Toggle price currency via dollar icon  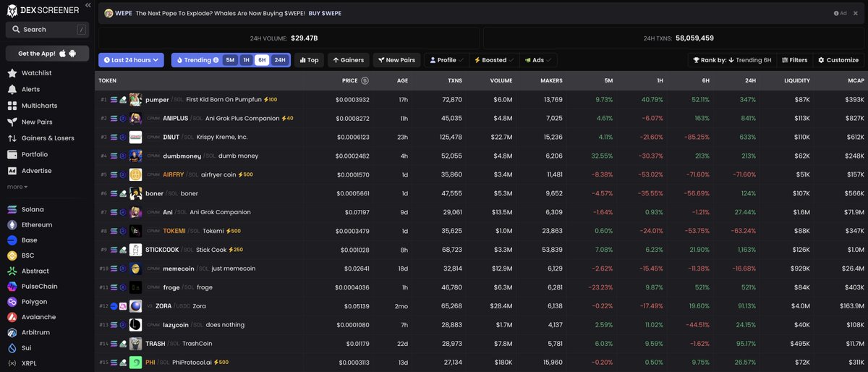pyautogui.click(x=365, y=80)
